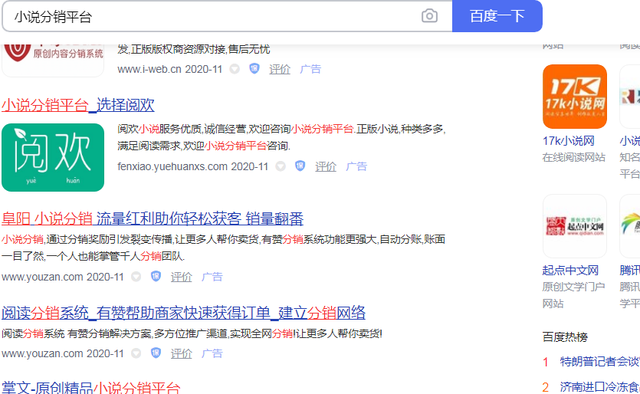Click 广告 label on the www.i-web.cn result

point(310,69)
